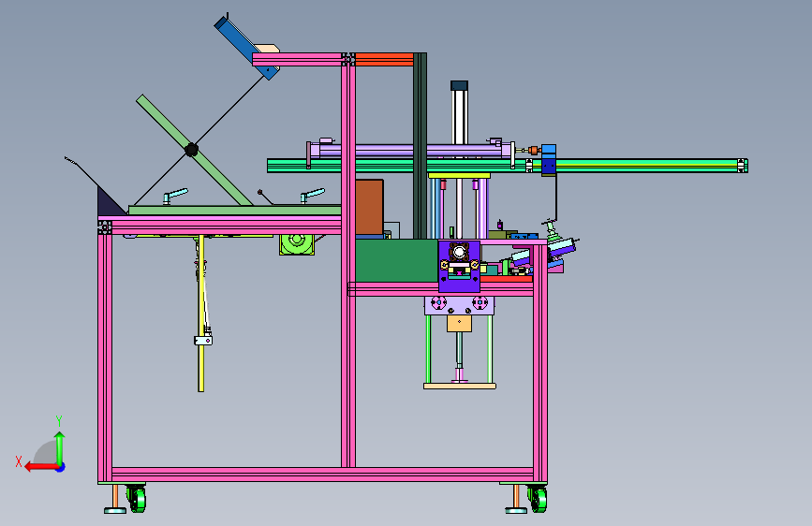The image size is (812, 526).
Task: Select the left teal clamp lever on the table
Action: [174, 196]
